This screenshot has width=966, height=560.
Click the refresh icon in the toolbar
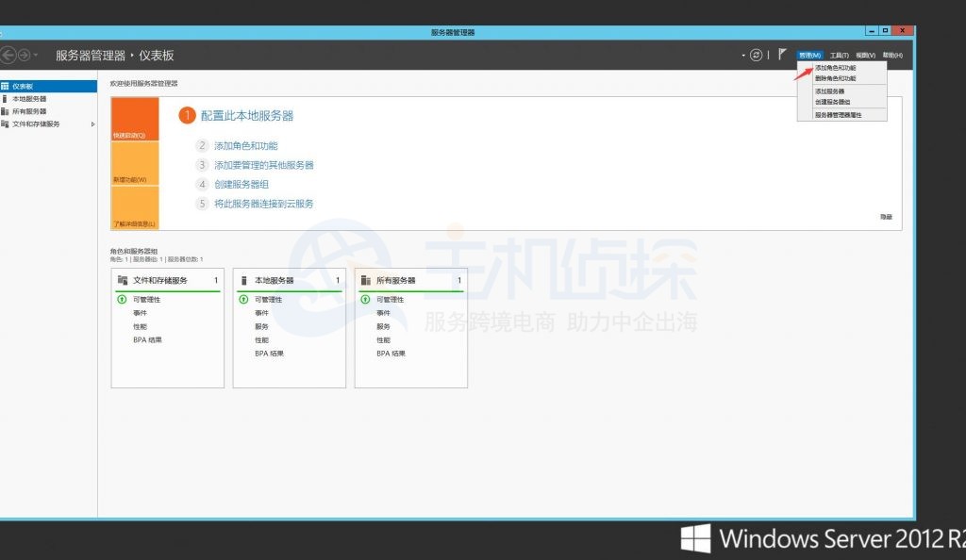(756, 55)
